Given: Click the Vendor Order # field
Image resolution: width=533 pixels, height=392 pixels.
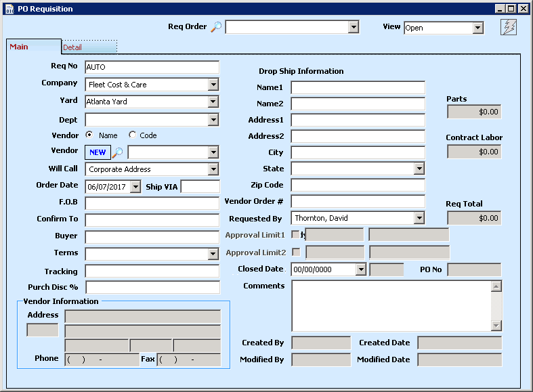Looking at the screenshot, I should tap(358, 201).
